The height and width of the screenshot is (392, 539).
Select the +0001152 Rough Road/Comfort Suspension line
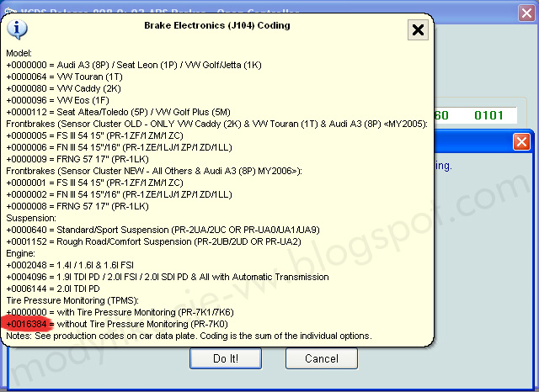[153, 241]
